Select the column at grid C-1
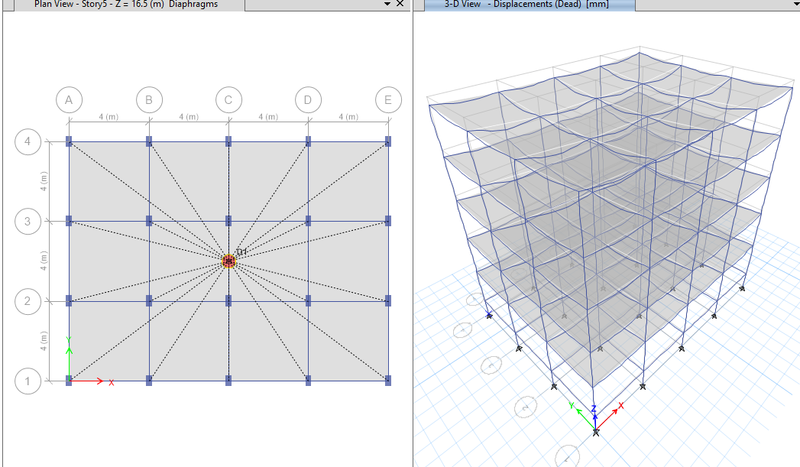The height and width of the screenshot is (467, 800). 229,381
